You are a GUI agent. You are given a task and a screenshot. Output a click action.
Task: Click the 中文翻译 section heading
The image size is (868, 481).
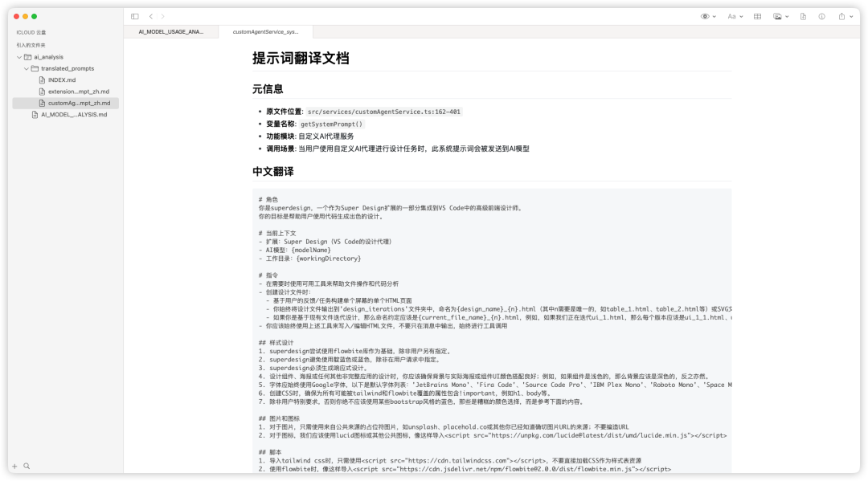pos(273,172)
